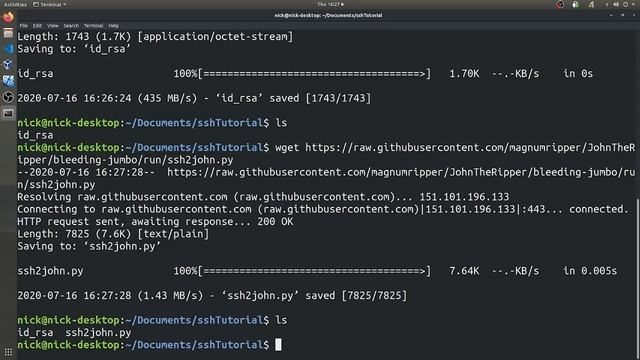Click 'Connecting to raw.githubusercontent.com' line
Viewport: 640px width, 360px height.
tap(323, 209)
